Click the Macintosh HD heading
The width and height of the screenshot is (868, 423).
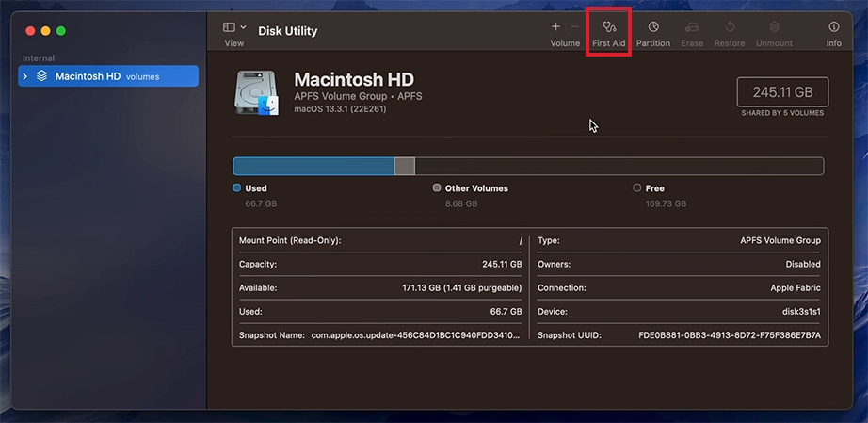coord(354,80)
